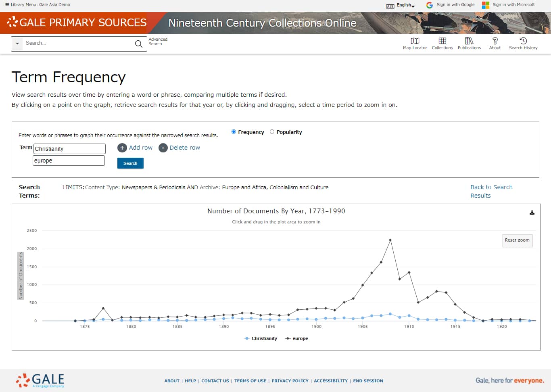Click the Christianity data point near 1908
Image resolution: width=551 pixels, height=392 pixels.
point(390,314)
